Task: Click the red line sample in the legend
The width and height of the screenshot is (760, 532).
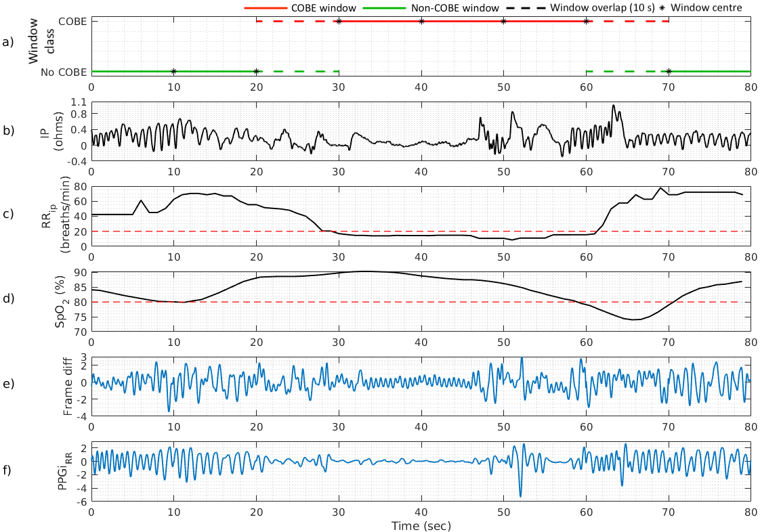Action: 265,8
